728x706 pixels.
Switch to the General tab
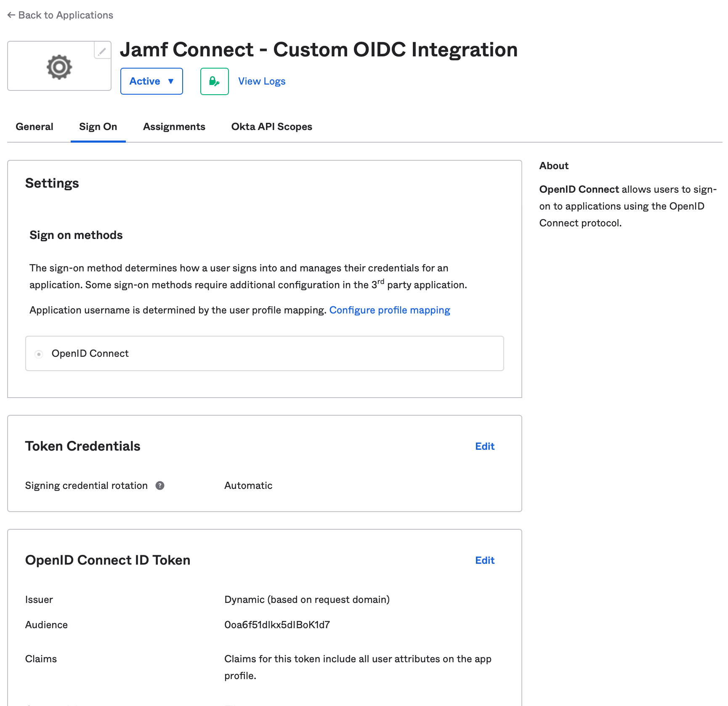pyautogui.click(x=35, y=127)
